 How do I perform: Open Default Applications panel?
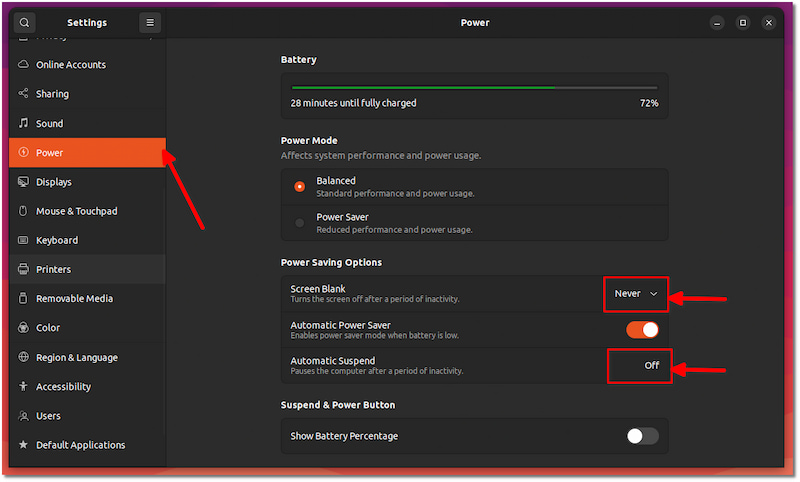click(87, 445)
